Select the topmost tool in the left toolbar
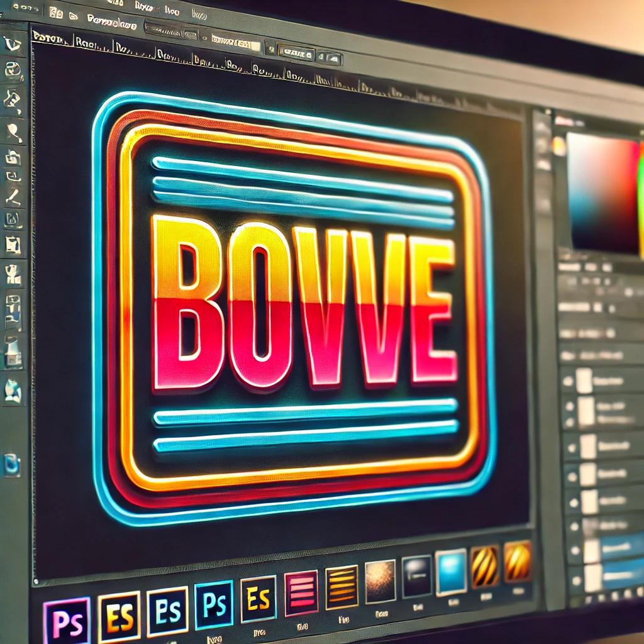Screen dimensions: 644x644 13,43
